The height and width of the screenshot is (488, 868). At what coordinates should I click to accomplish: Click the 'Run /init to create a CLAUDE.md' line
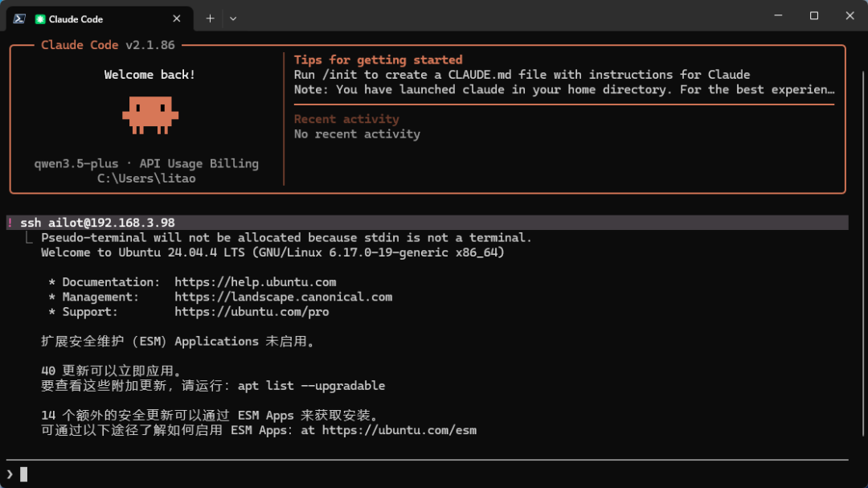coord(522,75)
